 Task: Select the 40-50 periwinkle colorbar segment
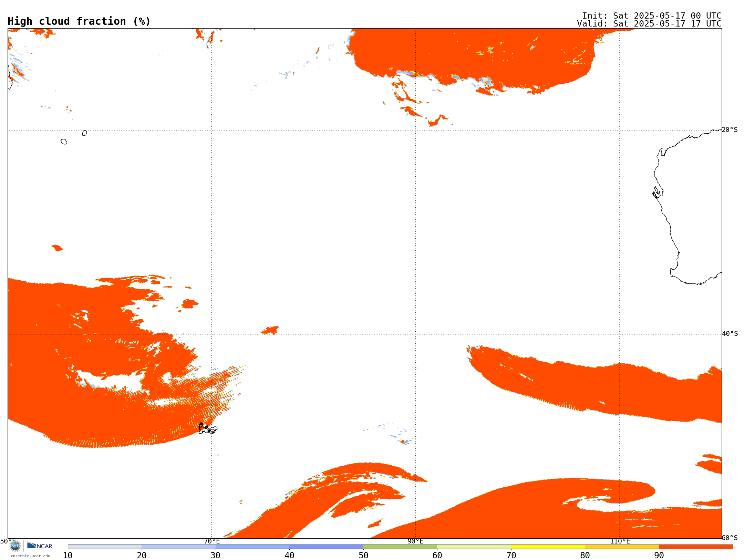pos(326,547)
